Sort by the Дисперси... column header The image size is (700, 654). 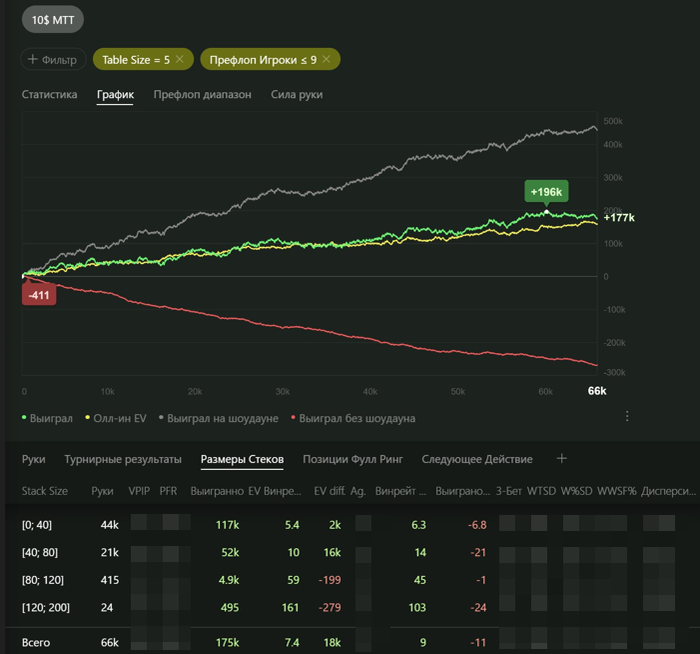tap(668, 491)
